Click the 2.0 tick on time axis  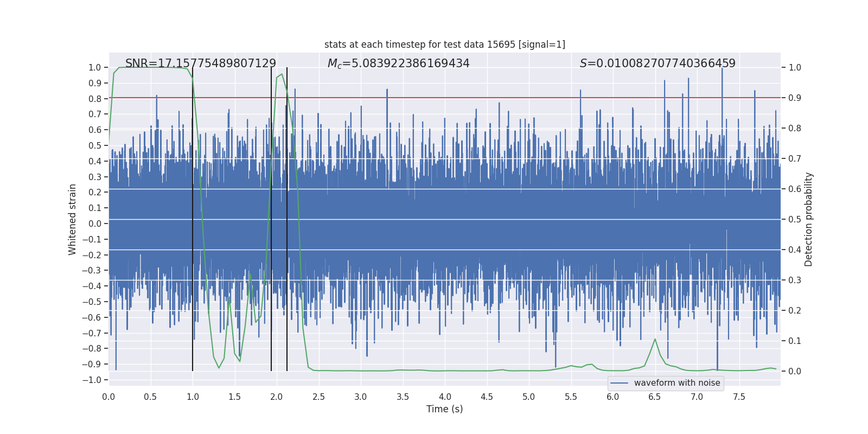tap(277, 397)
